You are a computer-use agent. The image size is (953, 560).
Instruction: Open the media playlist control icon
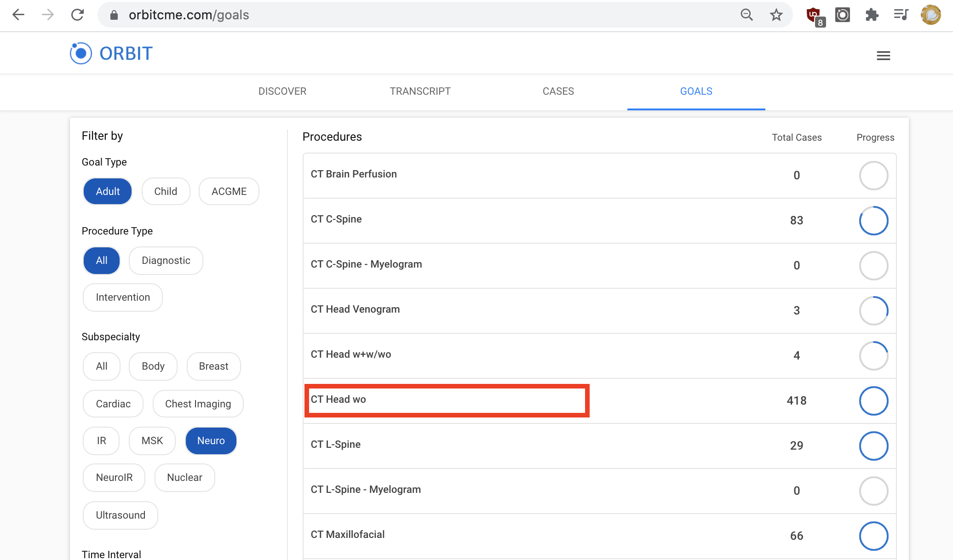coord(901,15)
